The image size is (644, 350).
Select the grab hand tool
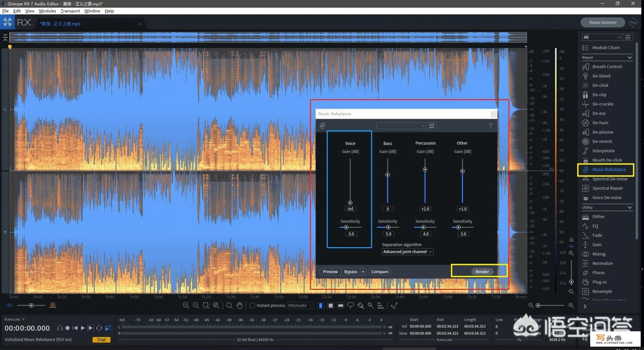point(239,305)
